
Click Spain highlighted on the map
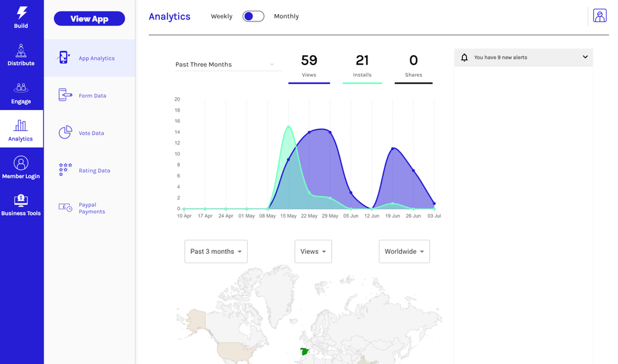304,351
